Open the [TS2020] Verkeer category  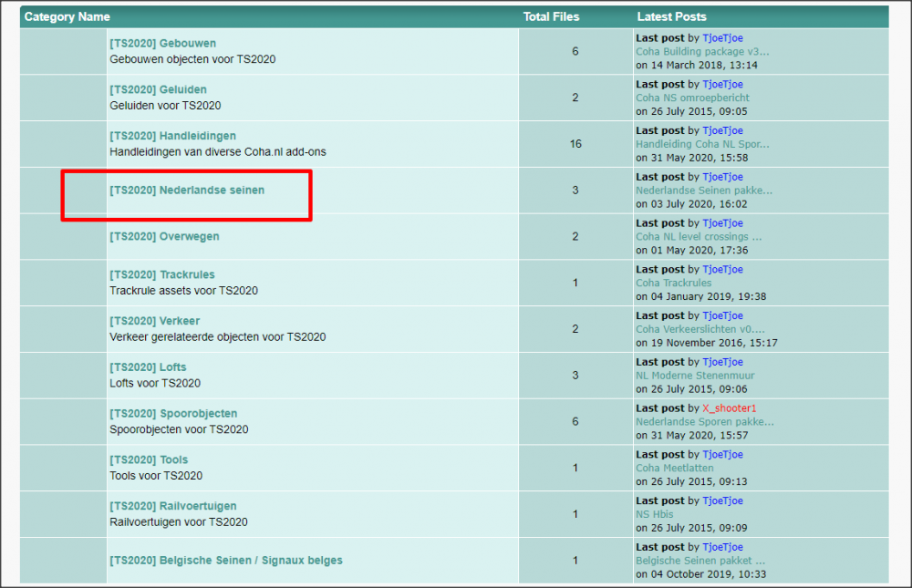coord(154,322)
